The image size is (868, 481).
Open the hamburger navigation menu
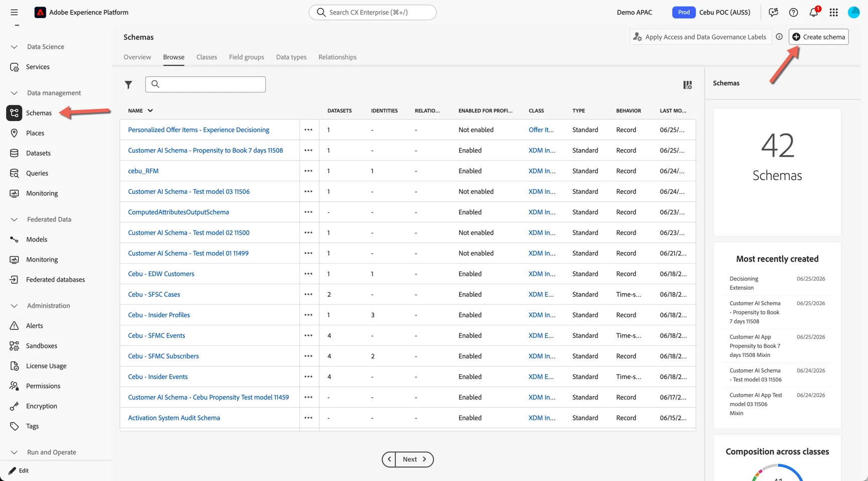(14, 12)
